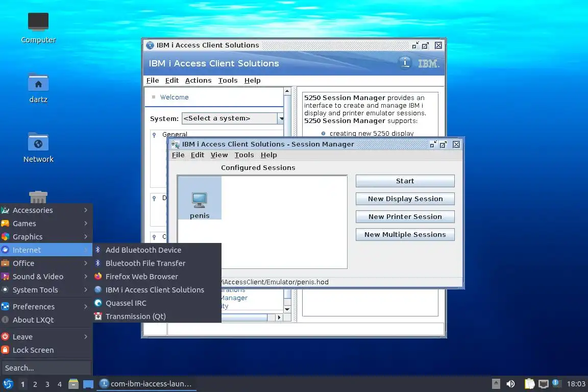This screenshot has height=392, width=588.
Task: Click the New Printer Session button
Action: (405, 216)
